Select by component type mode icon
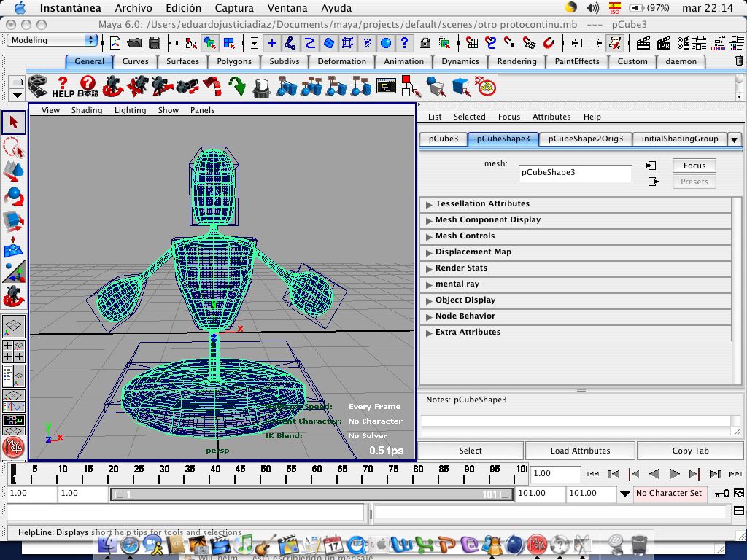 pos(229,43)
